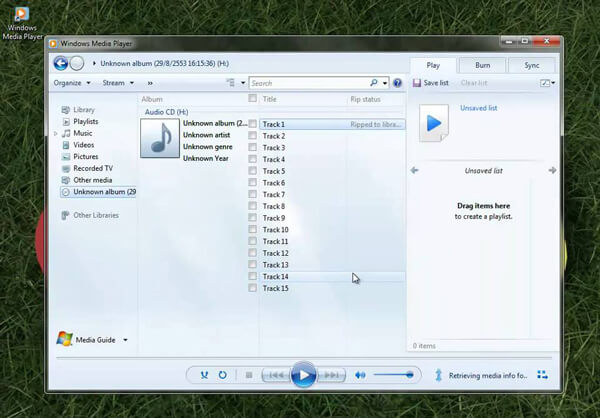
Task: Sort by the Title column header
Action: tap(269, 99)
